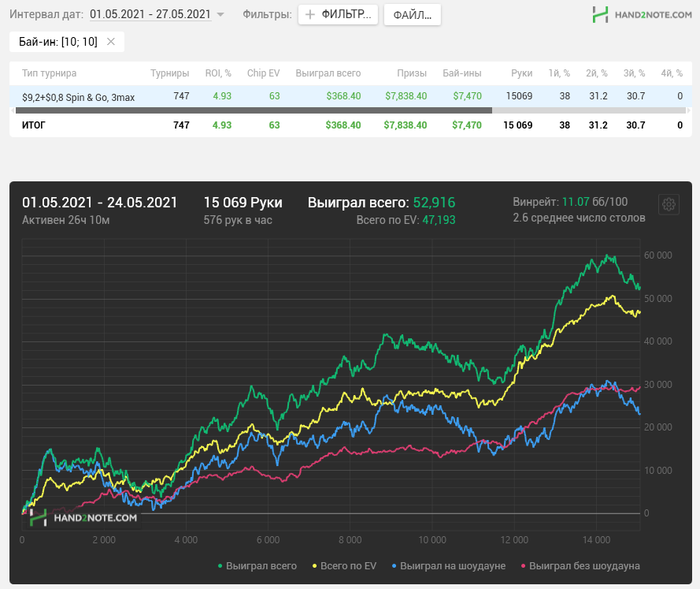The image size is (700, 589).
Task: Sort by 2й, % column header
Action: coord(597,73)
